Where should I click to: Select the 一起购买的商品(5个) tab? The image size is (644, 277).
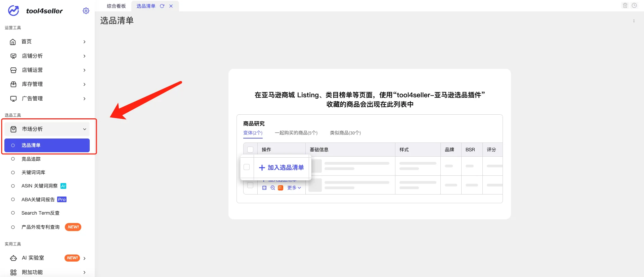(x=296, y=133)
